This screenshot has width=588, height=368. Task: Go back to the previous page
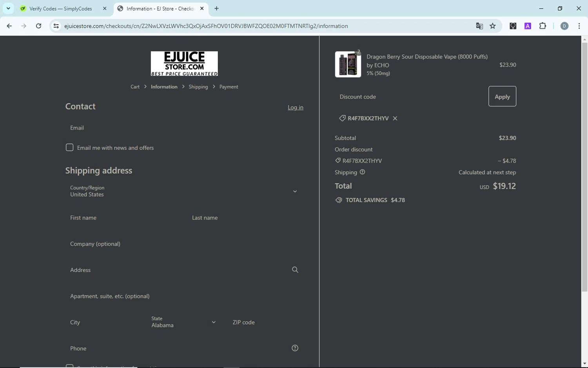click(x=9, y=26)
